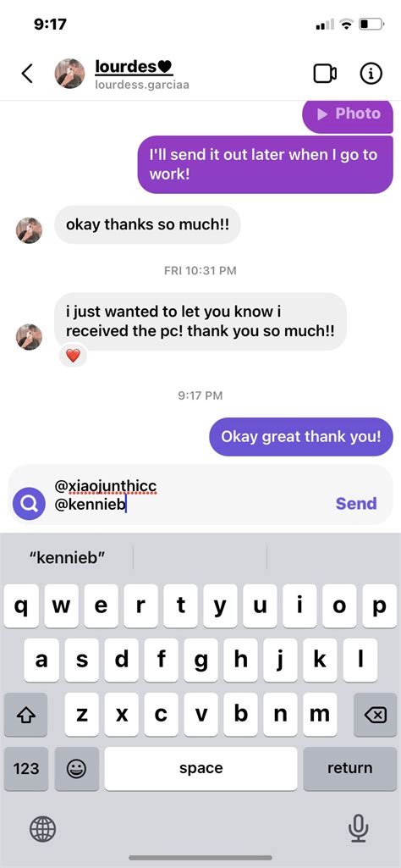401x868 pixels.
Task: Tap the purple search icon in message bar
Action: (29, 503)
